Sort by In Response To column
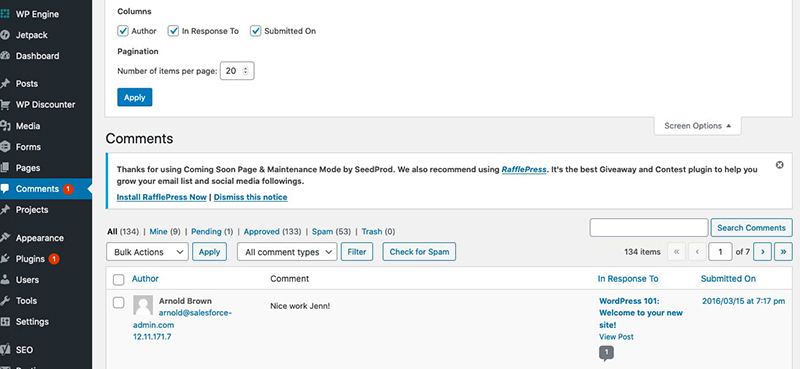The image size is (800, 369). [x=628, y=279]
